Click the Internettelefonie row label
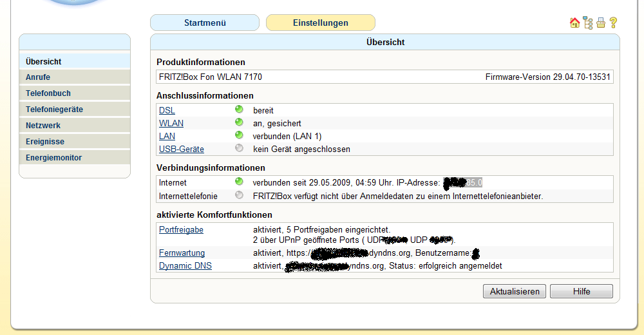 click(188, 196)
